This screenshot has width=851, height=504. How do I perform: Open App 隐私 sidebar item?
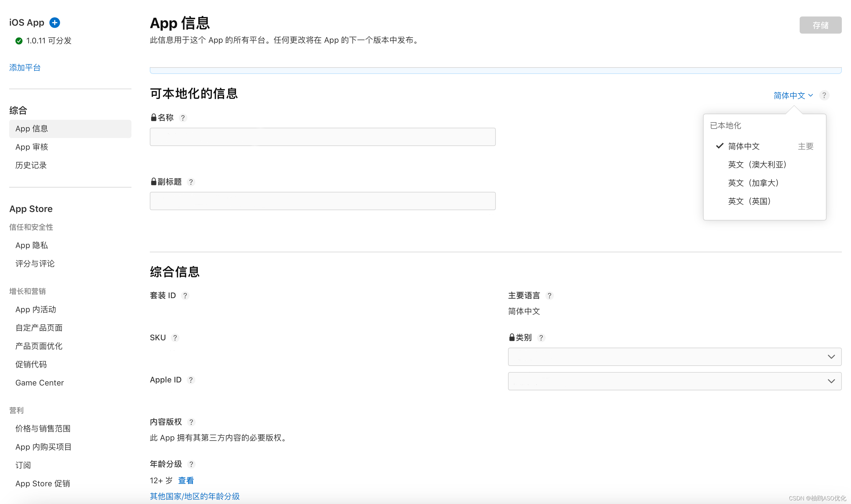coord(31,245)
